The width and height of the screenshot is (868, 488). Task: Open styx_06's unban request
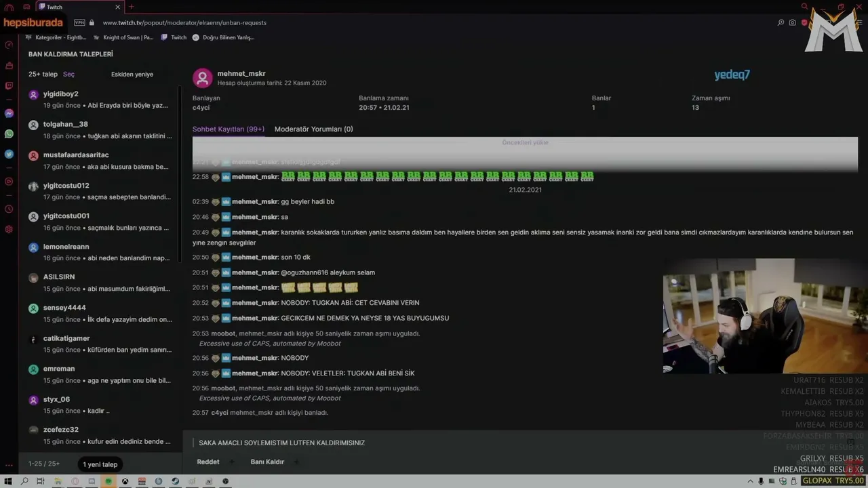(x=100, y=405)
